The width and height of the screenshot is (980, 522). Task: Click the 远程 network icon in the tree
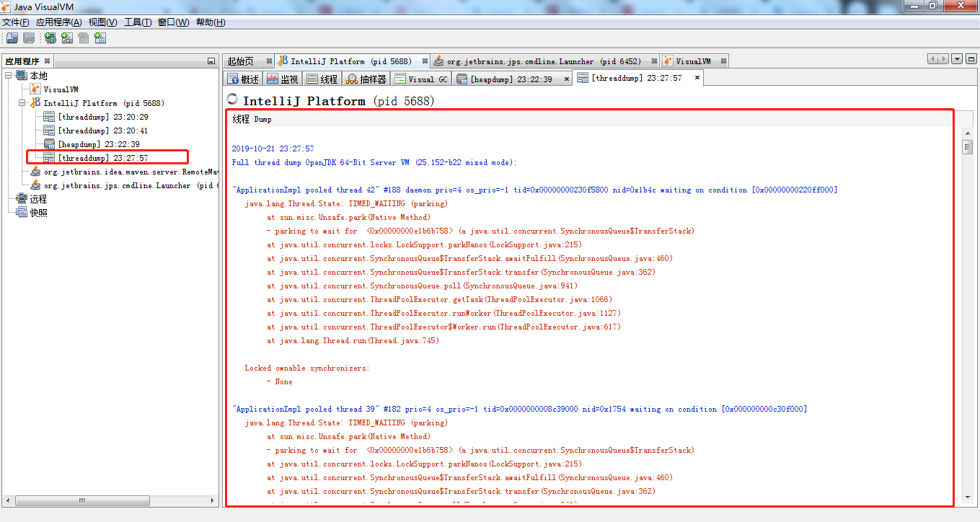coord(22,199)
